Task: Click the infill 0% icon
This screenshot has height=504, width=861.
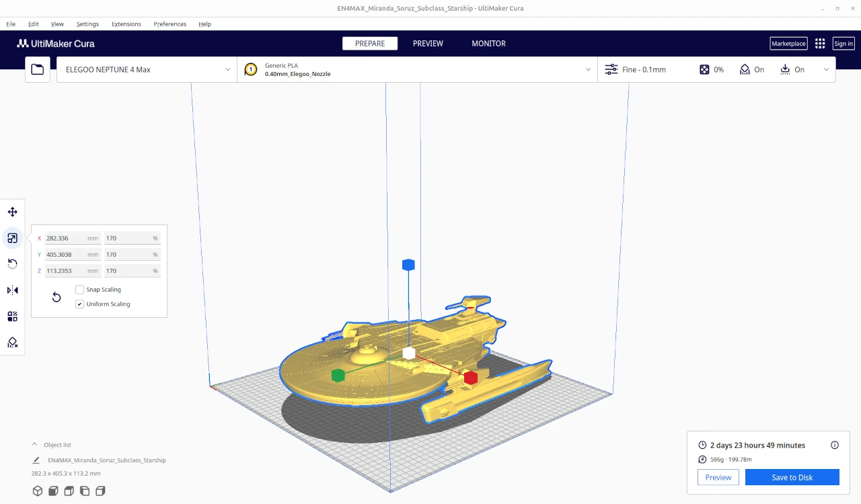Action: (704, 69)
